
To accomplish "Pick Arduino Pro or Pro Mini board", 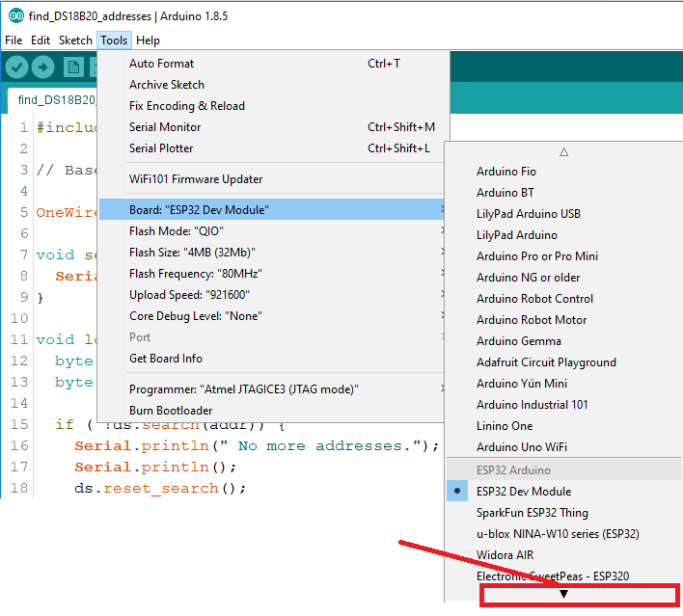I will point(536,256).
